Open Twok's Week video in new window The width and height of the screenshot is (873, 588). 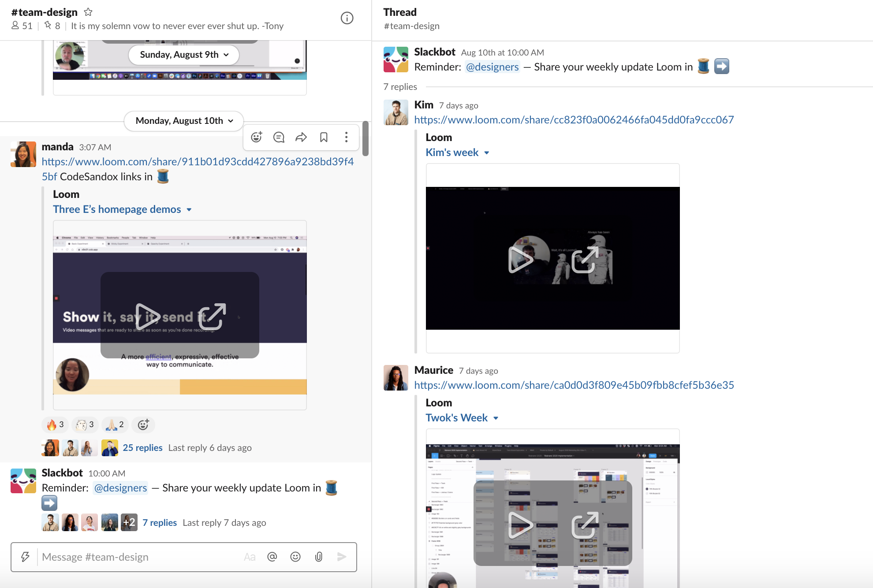tap(585, 525)
